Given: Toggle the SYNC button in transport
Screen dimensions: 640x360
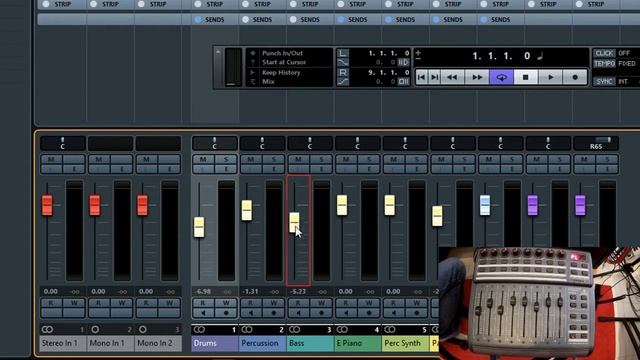Looking at the screenshot, I should (604, 81).
